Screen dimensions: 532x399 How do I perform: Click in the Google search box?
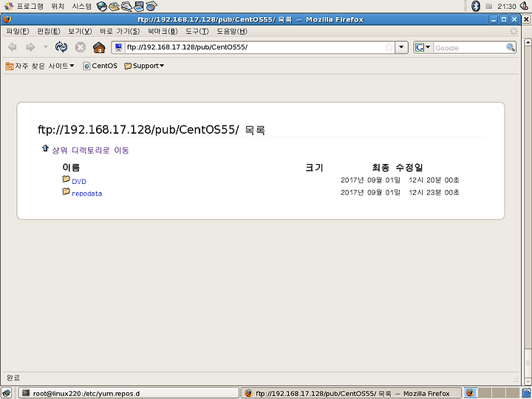click(x=470, y=48)
